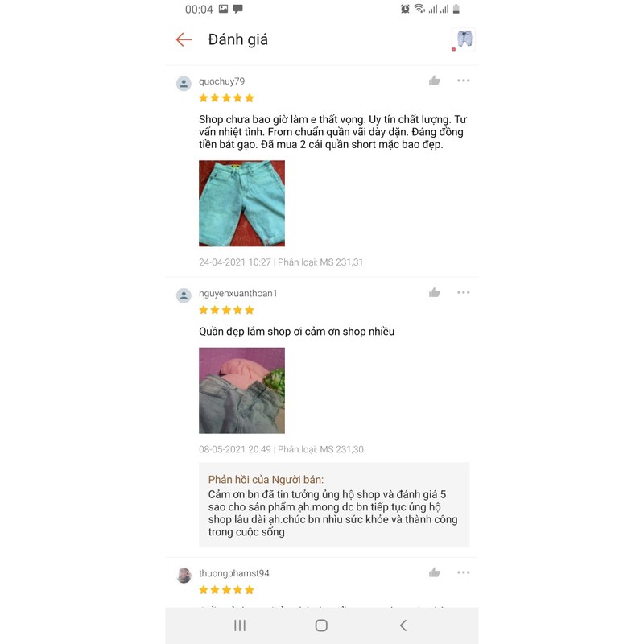Tap the alarm icon in the status bar
This screenshot has height=644, width=644.
point(405,9)
